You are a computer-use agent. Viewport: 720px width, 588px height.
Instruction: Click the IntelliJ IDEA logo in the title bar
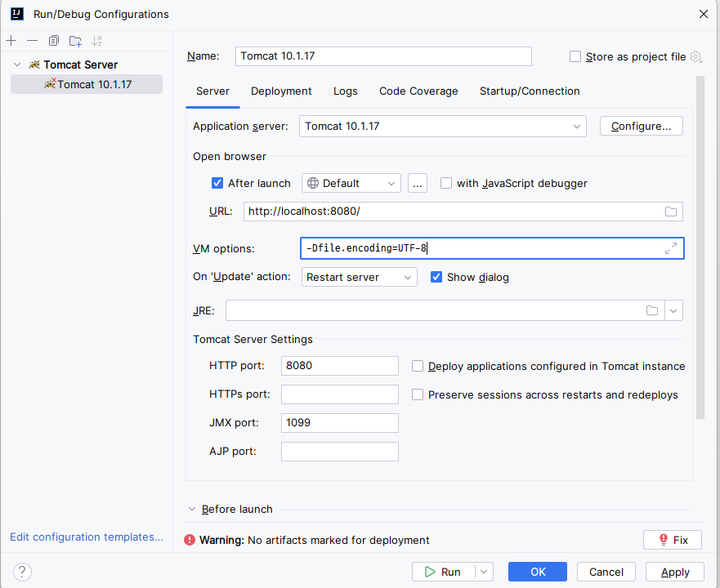tap(17, 14)
